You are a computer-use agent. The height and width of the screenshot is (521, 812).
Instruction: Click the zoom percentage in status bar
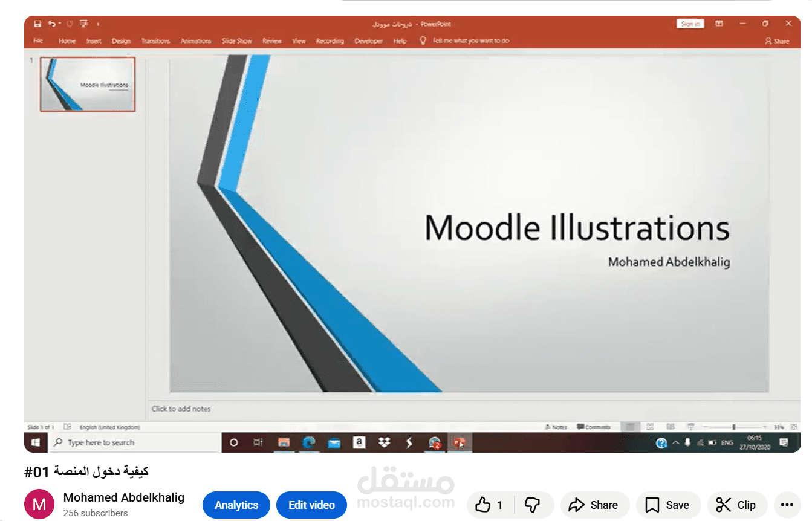(x=779, y=427)
